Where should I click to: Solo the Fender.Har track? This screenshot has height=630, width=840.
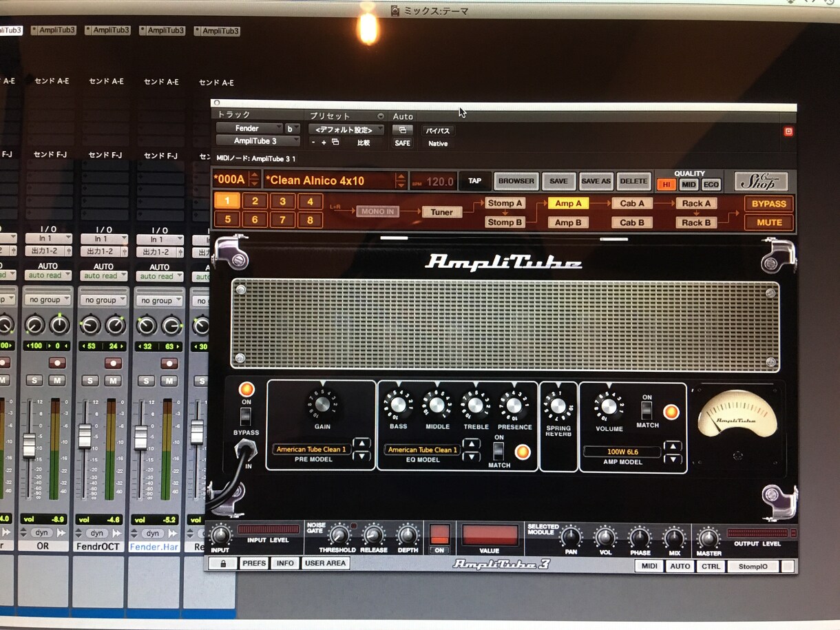[146, 381]
